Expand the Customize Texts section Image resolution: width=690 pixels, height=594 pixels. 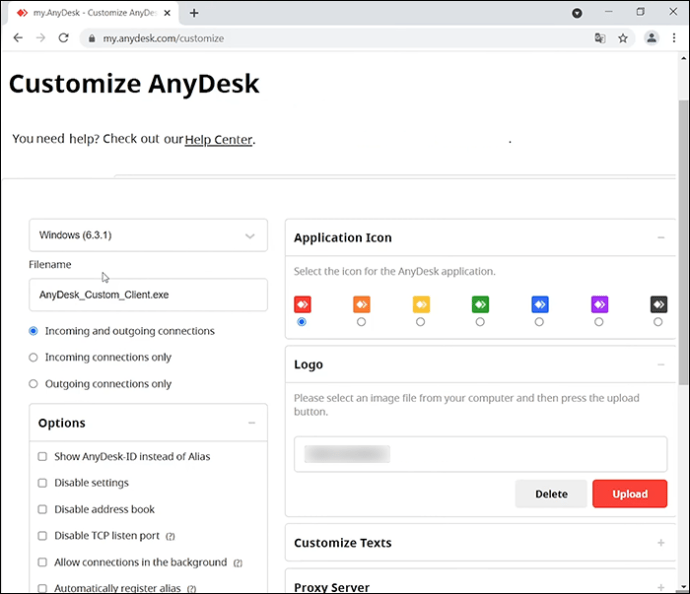[661, 543]
